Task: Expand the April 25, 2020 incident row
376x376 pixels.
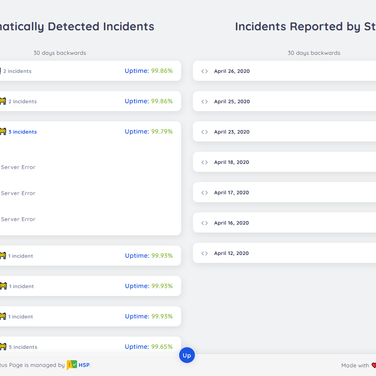Action: point(284,101)
